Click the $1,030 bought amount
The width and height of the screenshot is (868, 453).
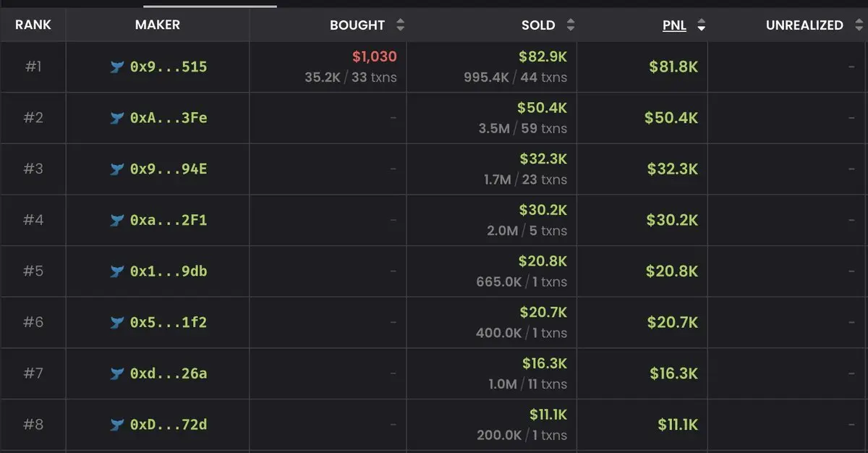(x=374, y=56)
